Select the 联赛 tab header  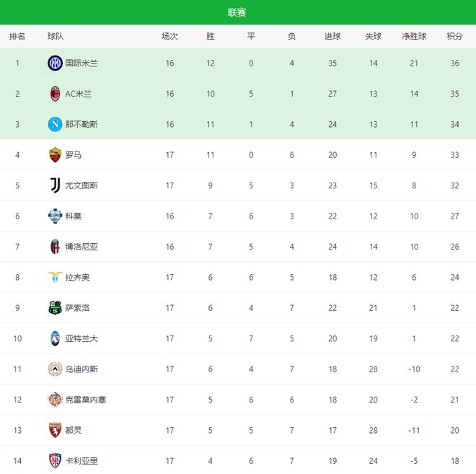(237, 12)
